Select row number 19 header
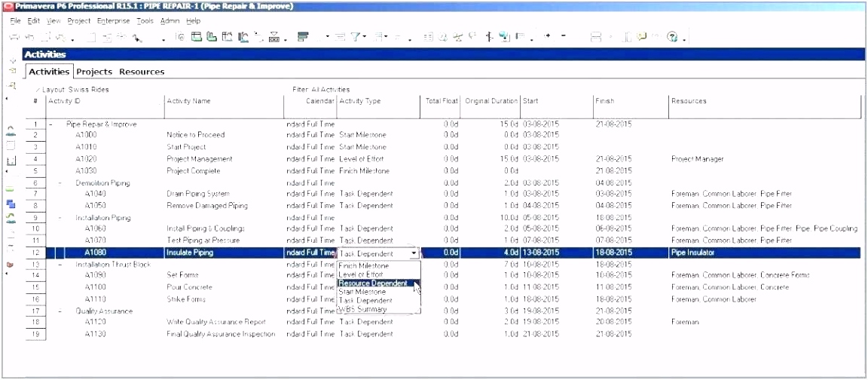Screen dimensions: 868x380 (x=35, y=334)
